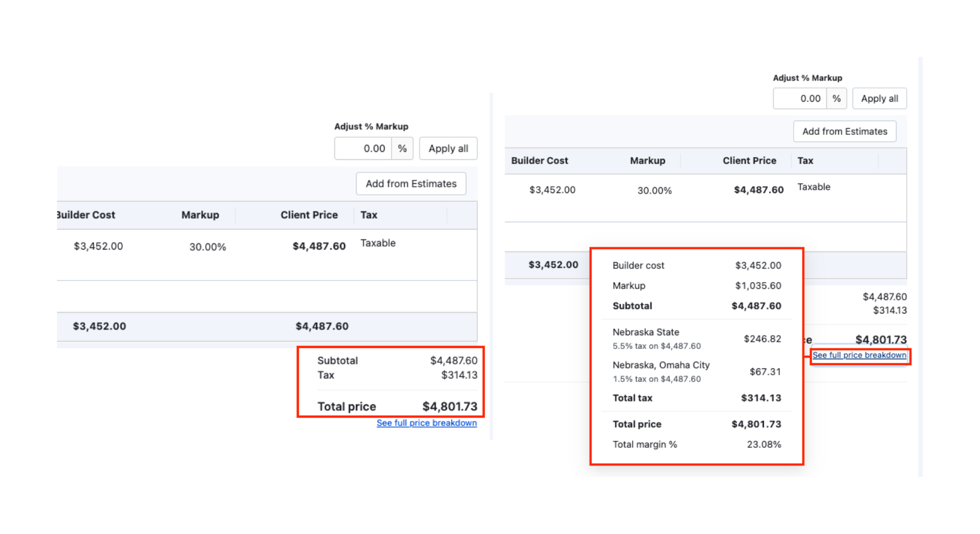This screenshot has width=980, height=534.
Task: Click Apply all in the left panel
Action: pos(448,148)
